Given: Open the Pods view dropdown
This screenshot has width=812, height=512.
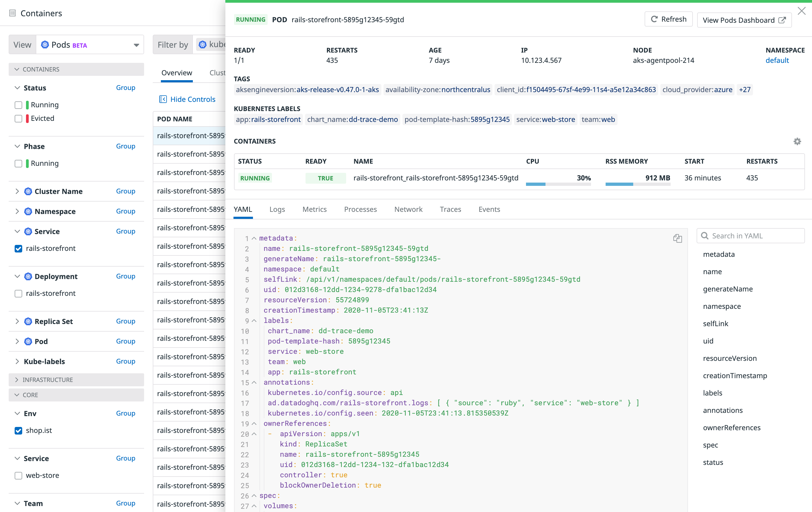Looking at the screenshot, I should tap(136, 44).
